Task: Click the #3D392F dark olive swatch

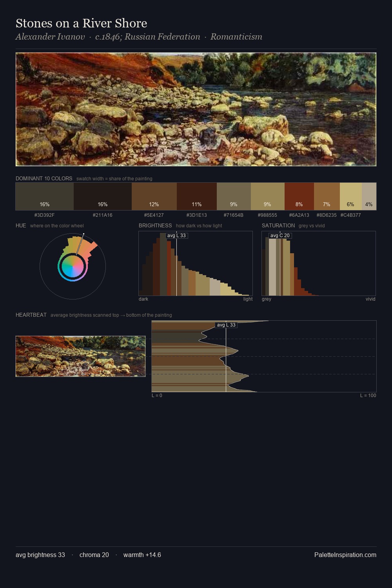Action: click(45, 196)
